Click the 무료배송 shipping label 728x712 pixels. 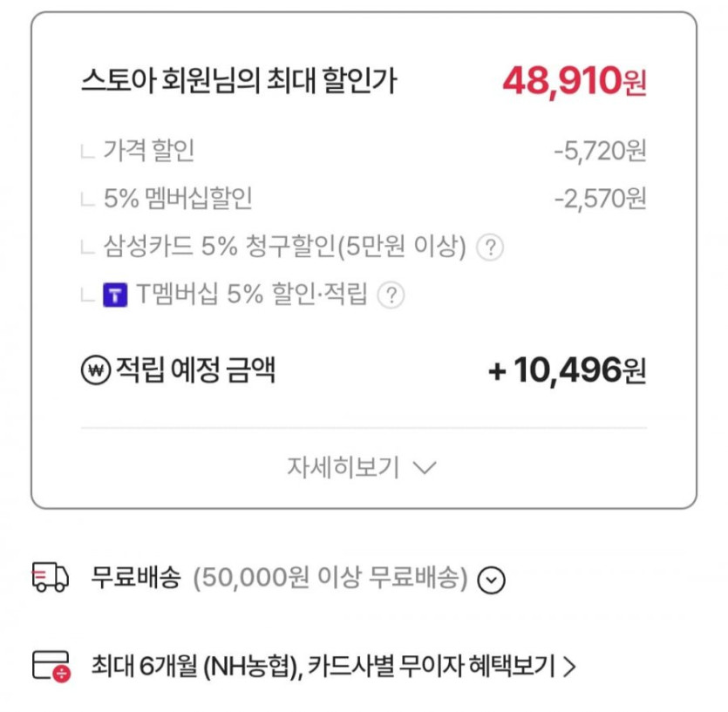136,578
